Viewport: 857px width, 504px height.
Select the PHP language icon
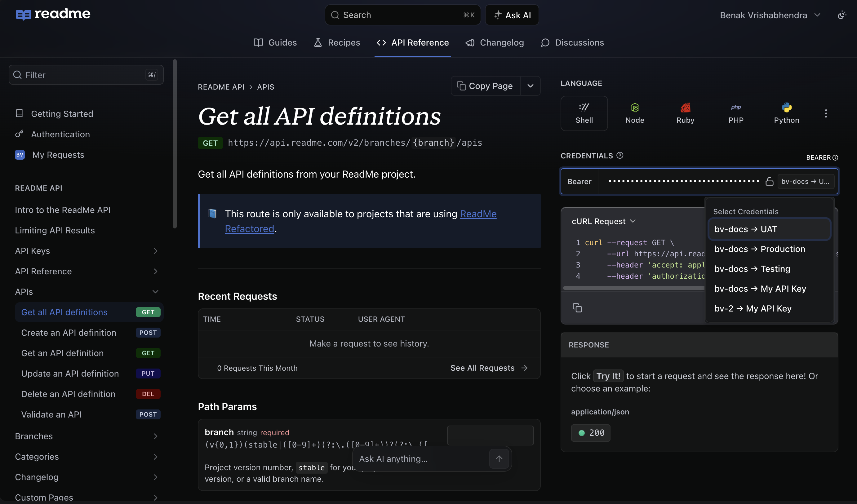point(735,113)
